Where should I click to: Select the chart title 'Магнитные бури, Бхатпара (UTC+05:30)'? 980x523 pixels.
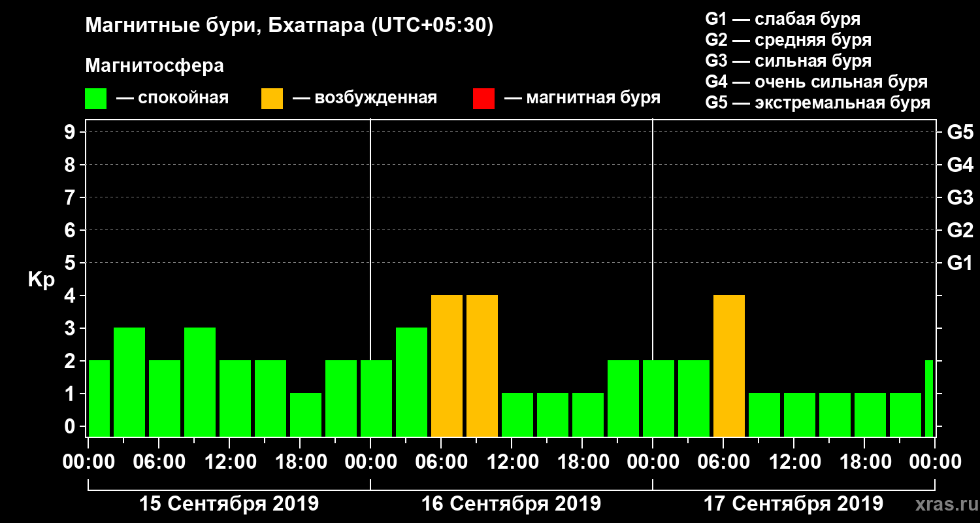pos(289,26)
